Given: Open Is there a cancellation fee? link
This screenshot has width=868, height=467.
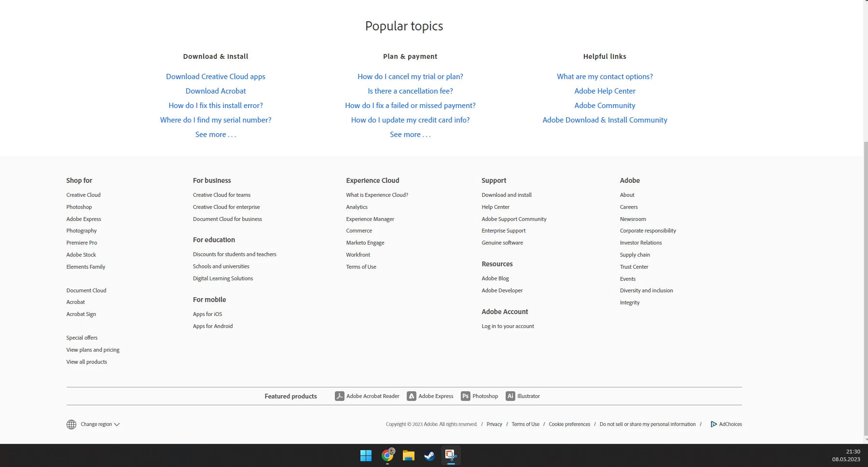Looking at the screenshot, I should click(x=410, y=91).
